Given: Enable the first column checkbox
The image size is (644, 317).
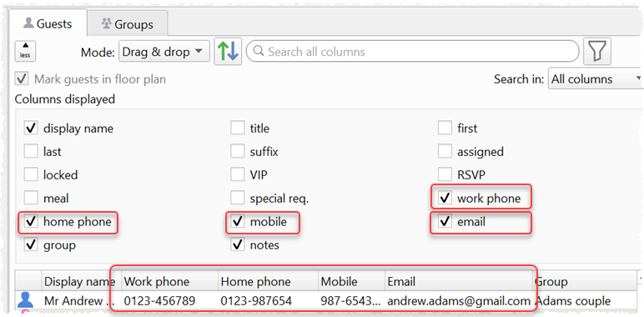Looking at the screenshot, I should click(445, 128).
